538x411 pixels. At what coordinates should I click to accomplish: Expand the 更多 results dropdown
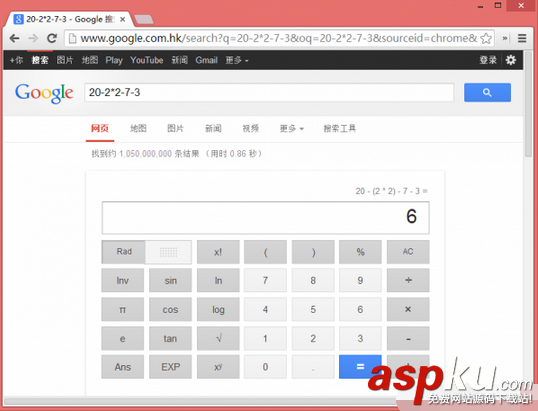(x=292, y=128)
